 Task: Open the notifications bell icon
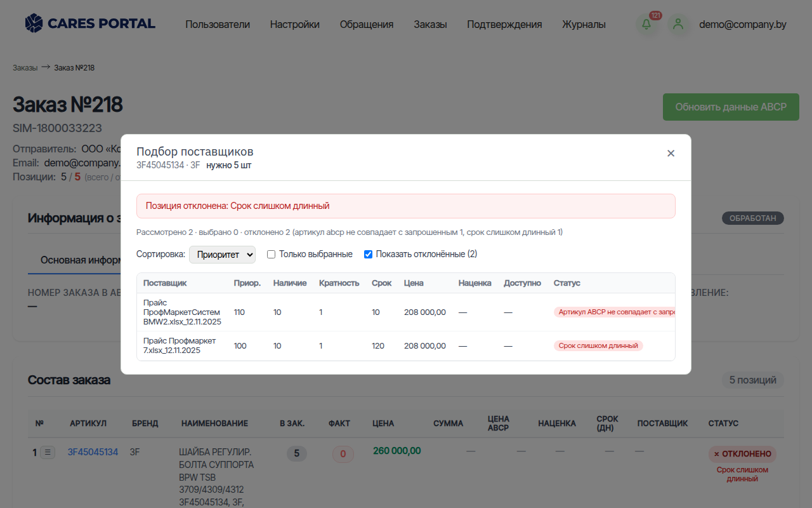646,25
